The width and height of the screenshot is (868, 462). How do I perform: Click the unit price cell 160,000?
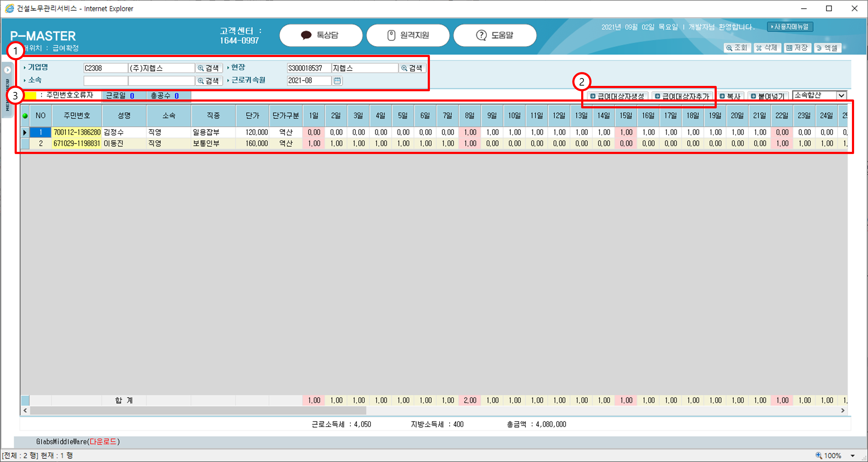click(x=252, y=144)
